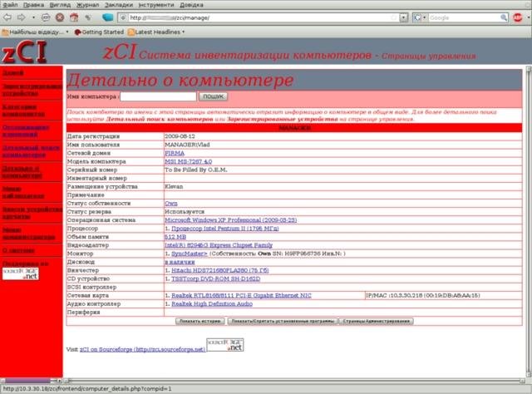This screenshot has width=532, height=394.
Task: Click the SourceForge.net logo in the footer
Action: point(225,345)
